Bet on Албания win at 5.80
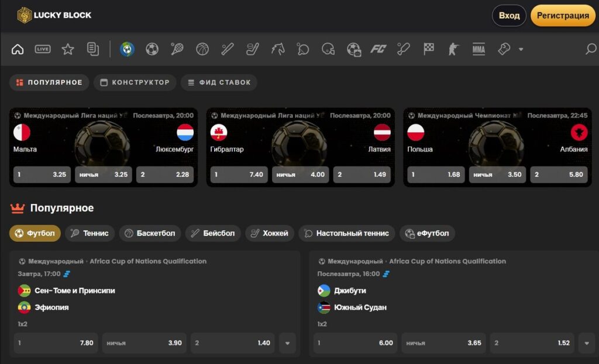 [559, 175]
